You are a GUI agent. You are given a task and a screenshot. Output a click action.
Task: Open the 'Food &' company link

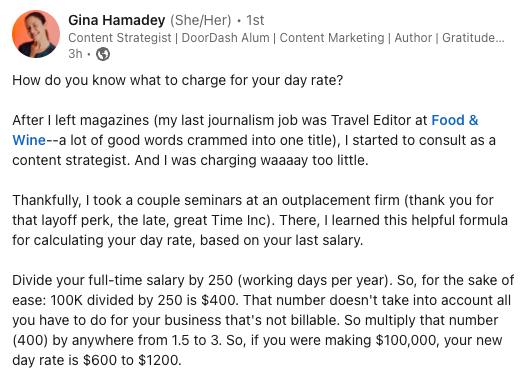pos(454,120)
